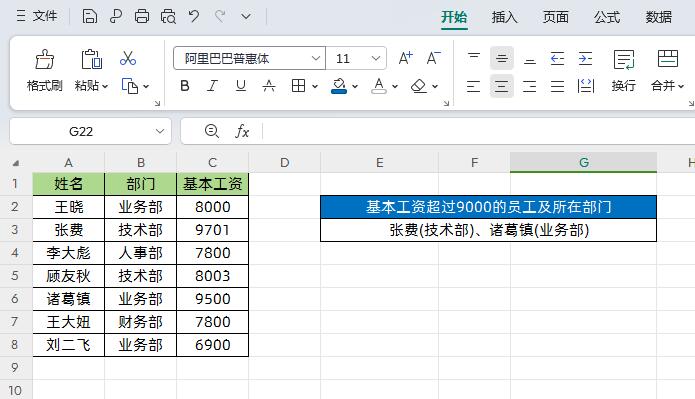Apply the font color
Image resolution: width=695 pixels, height=399 pixels.
tap(379, 86)
